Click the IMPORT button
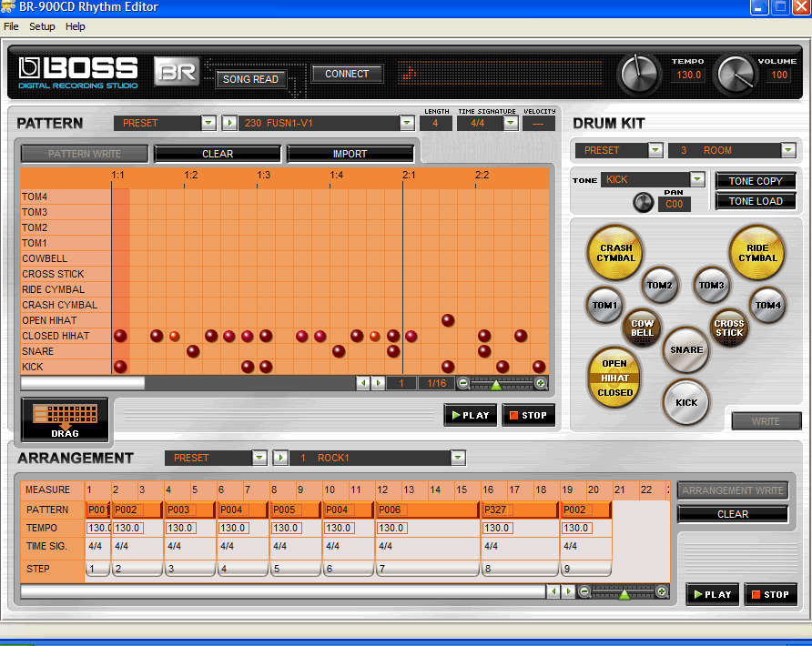The height and width of the screenshot is (646, 812). [x=350, y=154]
